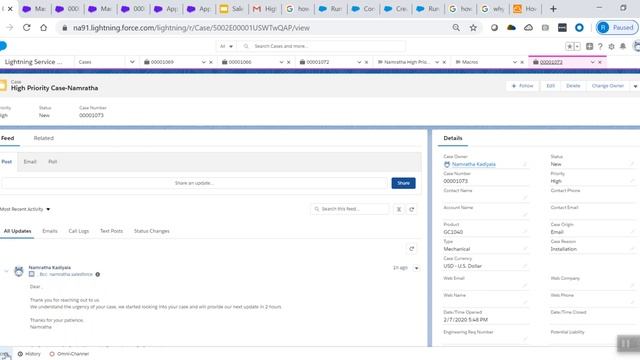
Task: Open the Salesforce Help question mark
Action: pos(600,47)
